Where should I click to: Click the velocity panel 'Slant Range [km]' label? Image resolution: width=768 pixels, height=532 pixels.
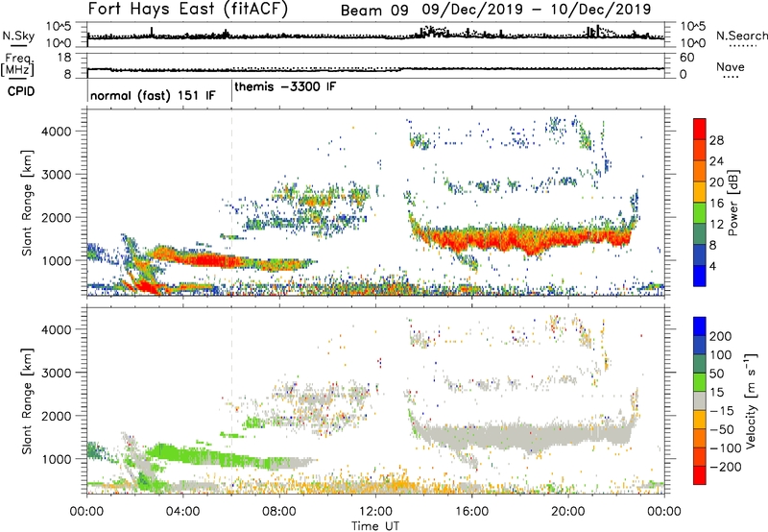coord(27,401)
